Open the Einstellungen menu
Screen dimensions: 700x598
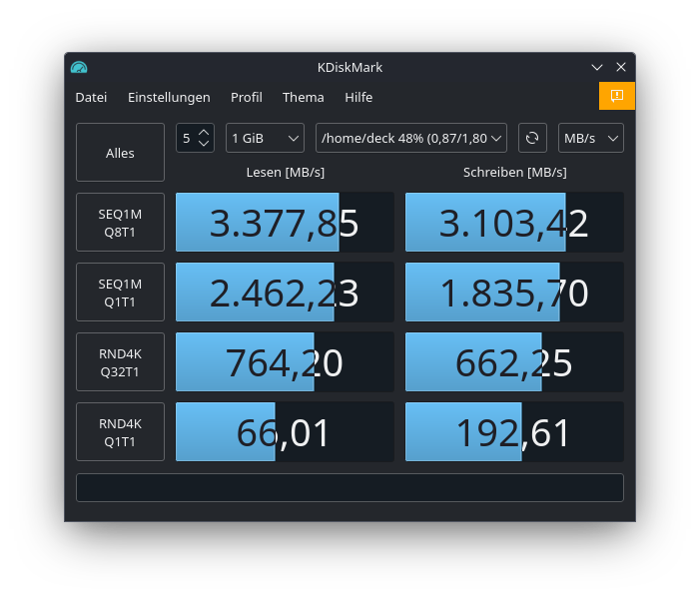(x=169, y=97)
